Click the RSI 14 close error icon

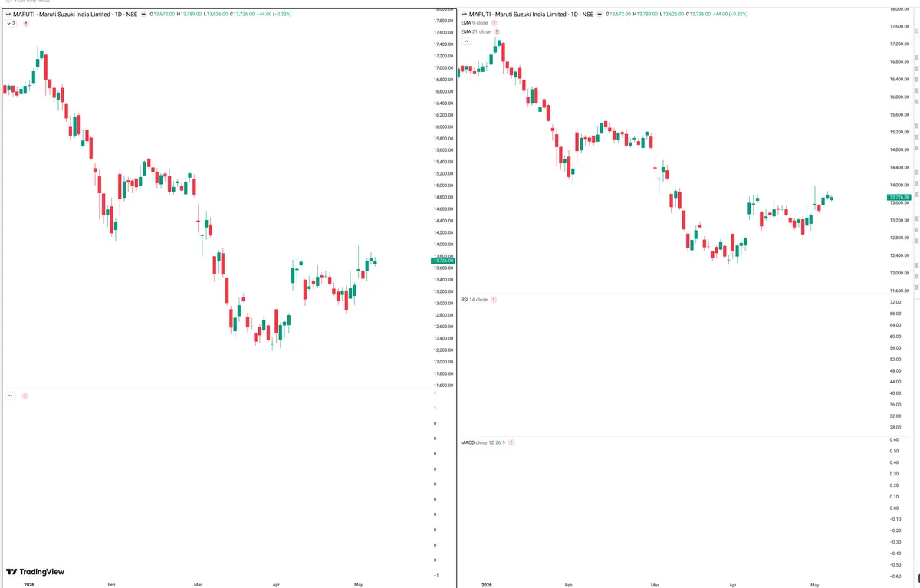pyautogui.click(x=495, y=300)
